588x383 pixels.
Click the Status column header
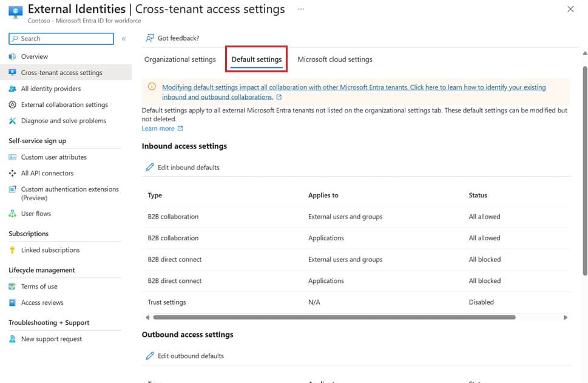point(478,195)
